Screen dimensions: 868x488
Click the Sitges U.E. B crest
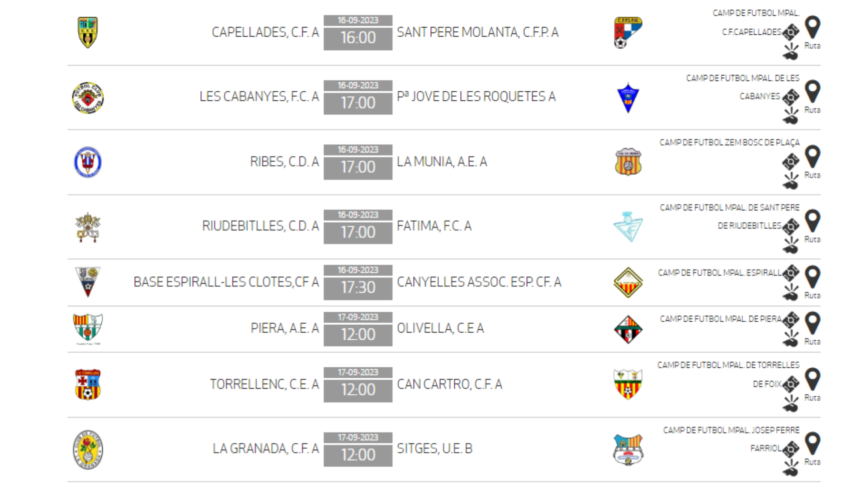(628, 450)
